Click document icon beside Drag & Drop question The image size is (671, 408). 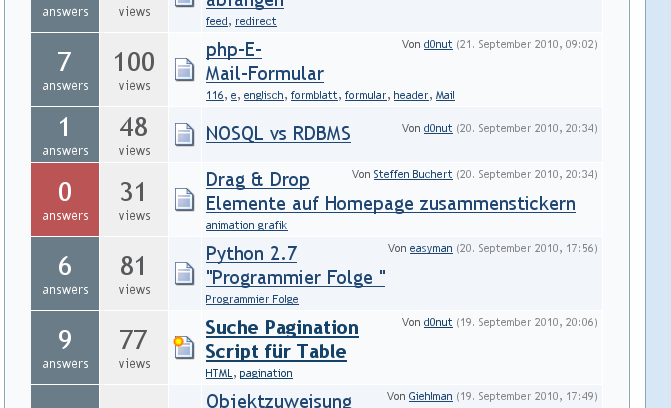(184, 199)
